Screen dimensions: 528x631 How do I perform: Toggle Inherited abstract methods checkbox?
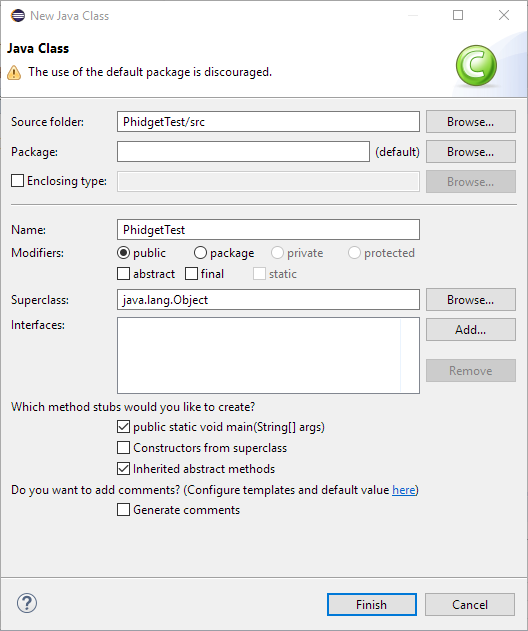click(x=124, y=468)
